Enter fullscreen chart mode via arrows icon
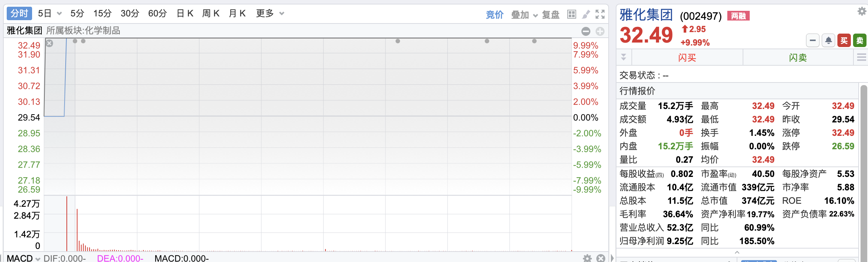 point(600,14)
